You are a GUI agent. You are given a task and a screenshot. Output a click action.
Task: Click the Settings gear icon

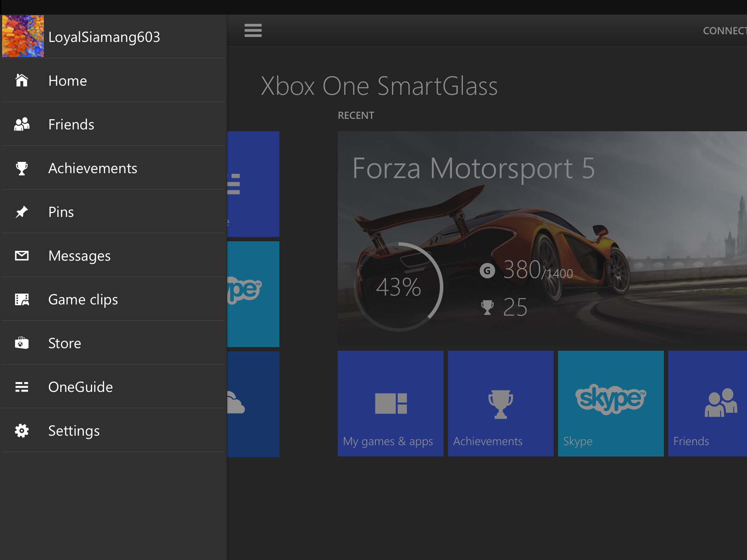22,431
